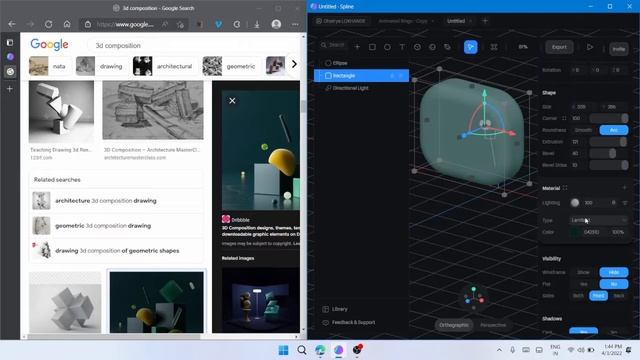The image size is (640, 360).
Task: Click the browser refresh icon
Action: [49, 24]
